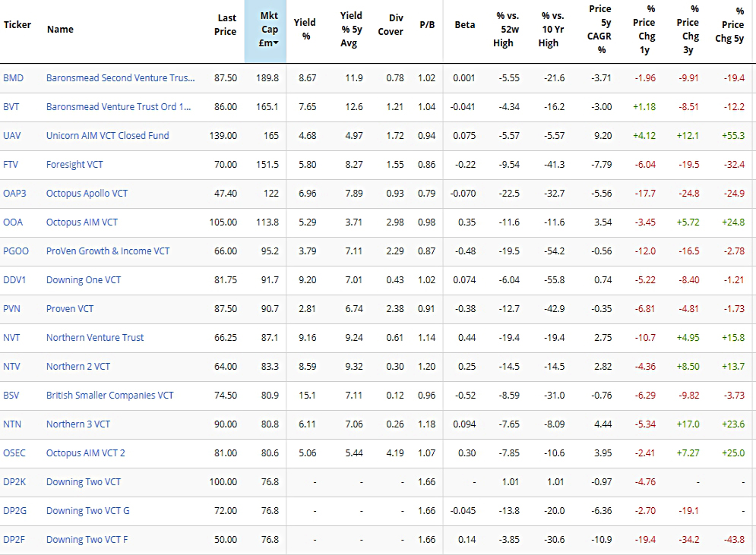The width and height of the screenshot is (756, 555).
Task: Open Octopus AIM VCT 2 link
Action: (85, 453)
